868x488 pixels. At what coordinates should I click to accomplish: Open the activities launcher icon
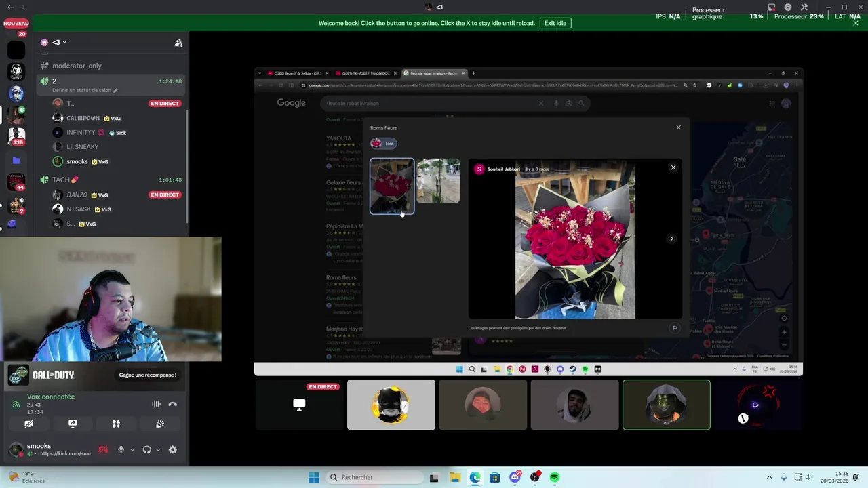(x=116, y=424)
